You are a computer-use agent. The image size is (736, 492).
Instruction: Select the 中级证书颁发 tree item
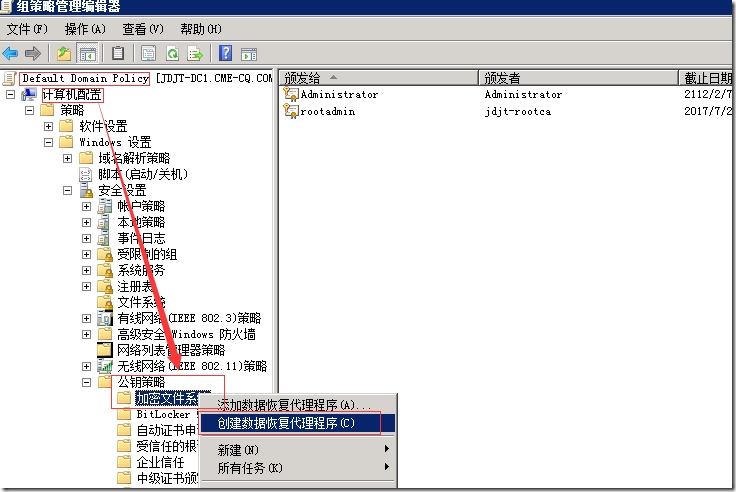(167, 478)
